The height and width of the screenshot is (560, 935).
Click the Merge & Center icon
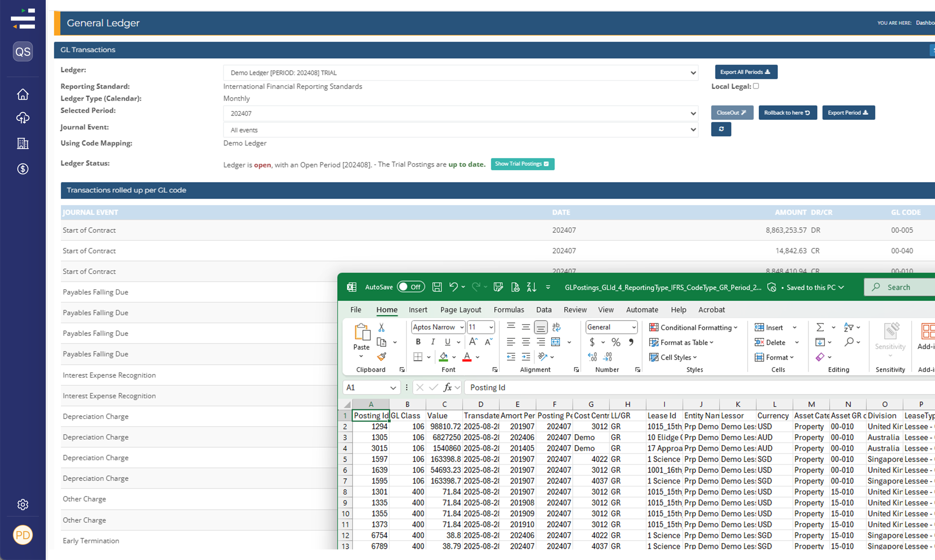point(556,342)
